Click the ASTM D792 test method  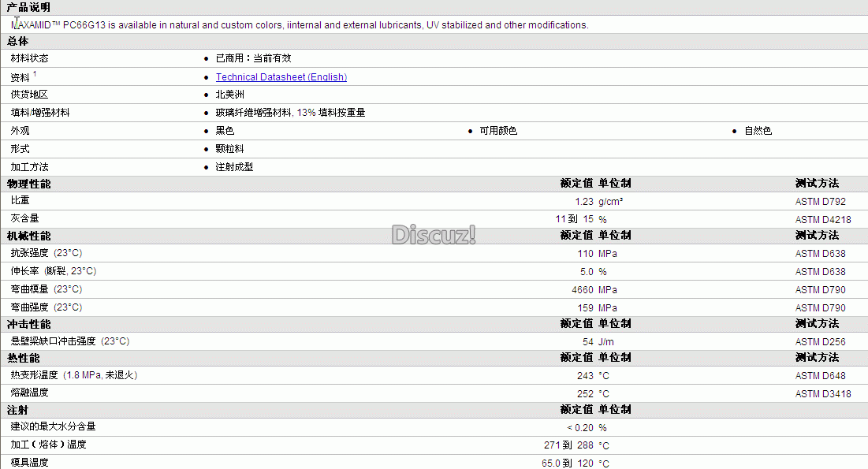tap(821, 202)
